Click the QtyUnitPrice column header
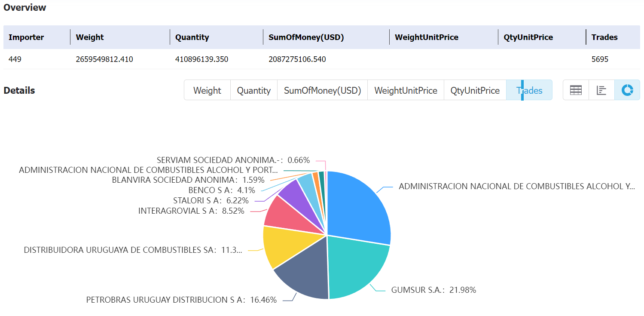This screenshot has width=644, height=316. [x=528, y=37]
